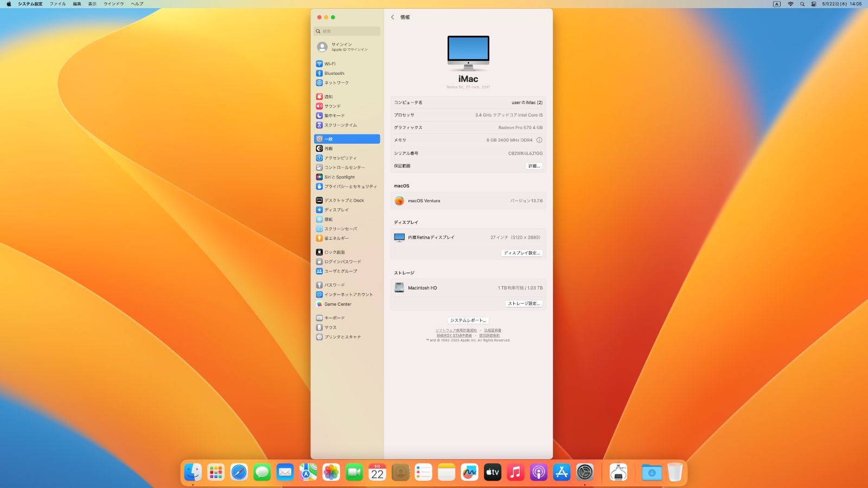Image resolution: width=868 pixels, height=488 pixels.
Task: Select the highlighted 一般 sidebar item
Action: click(x=347, y=139)
